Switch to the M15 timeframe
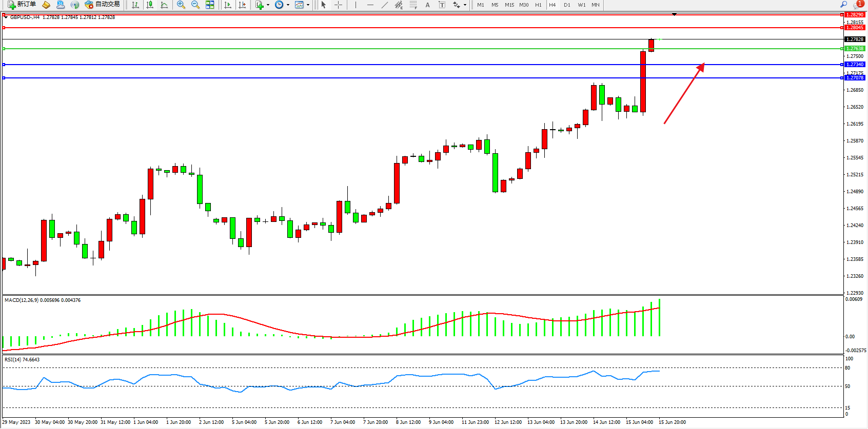Image resolution: width=868 pixels, height=429 pixels. pos(509,5)
